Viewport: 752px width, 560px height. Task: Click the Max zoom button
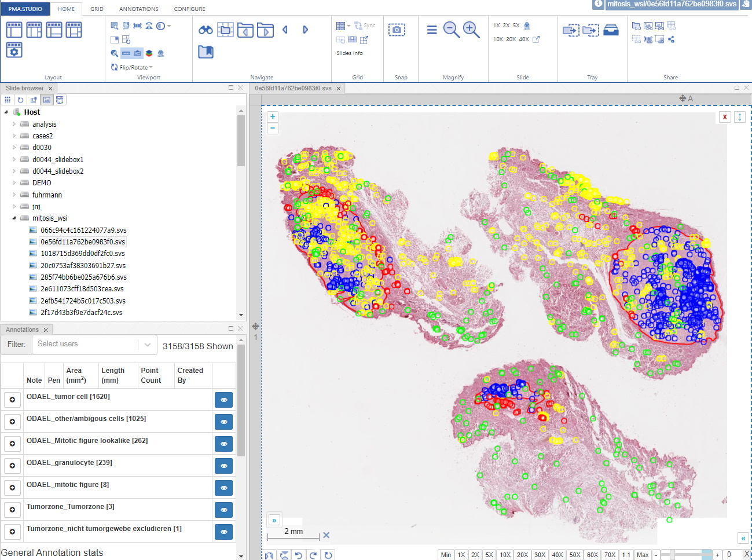click(x=643, y=555)
